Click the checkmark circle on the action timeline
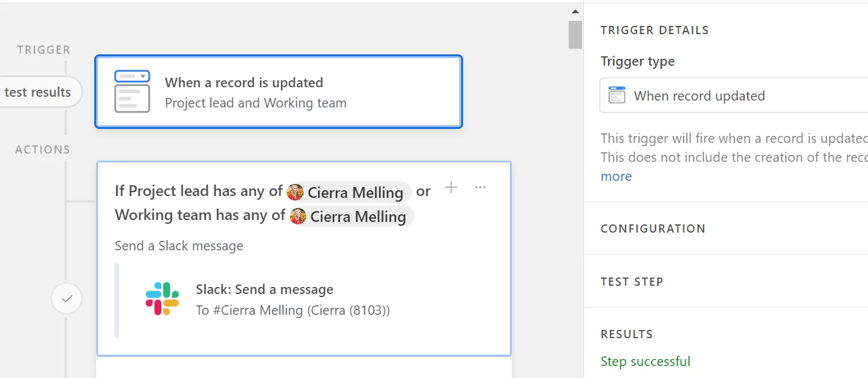 67,299
